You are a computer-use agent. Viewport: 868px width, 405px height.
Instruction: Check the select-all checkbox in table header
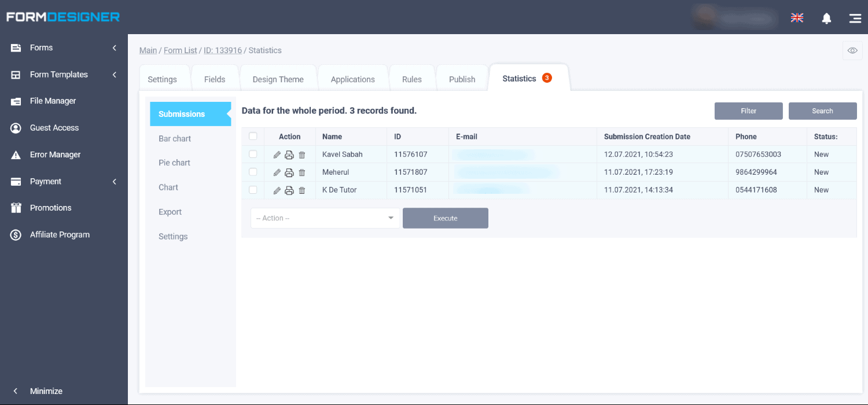(x=253, y=137)
